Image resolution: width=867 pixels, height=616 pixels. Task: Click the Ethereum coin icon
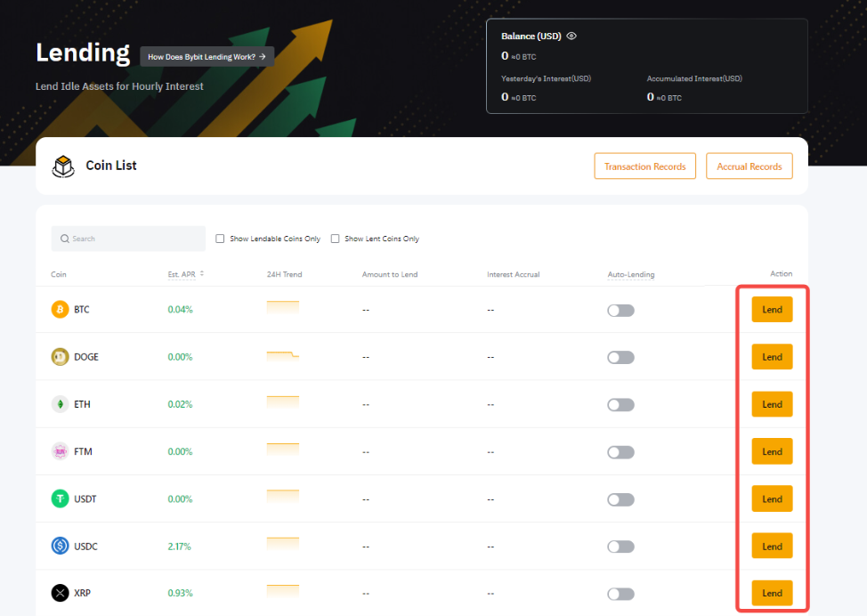coord(60,404)
